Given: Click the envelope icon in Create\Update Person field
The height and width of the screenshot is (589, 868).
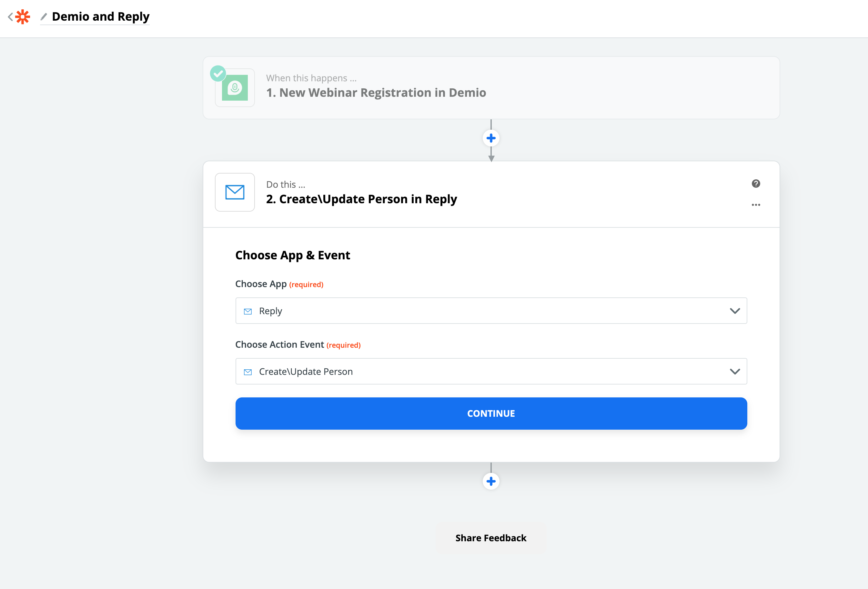Looking at the screenshot, I should coord(247,372).
